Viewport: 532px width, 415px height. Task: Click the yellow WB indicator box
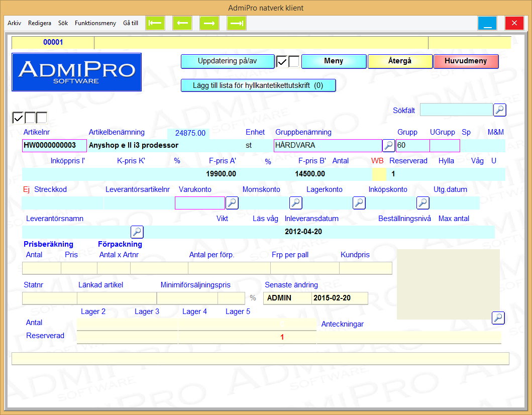(x=379, y=174)
